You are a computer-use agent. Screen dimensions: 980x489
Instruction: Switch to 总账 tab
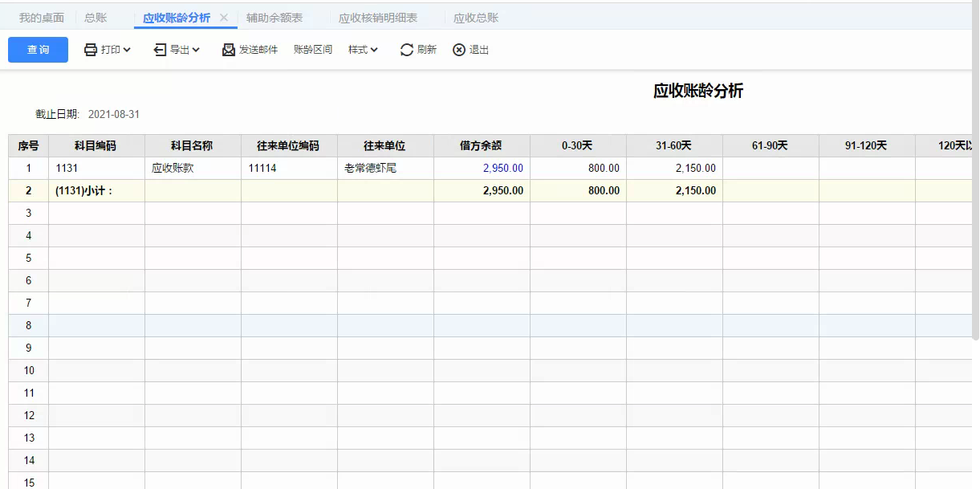point(96,18)
